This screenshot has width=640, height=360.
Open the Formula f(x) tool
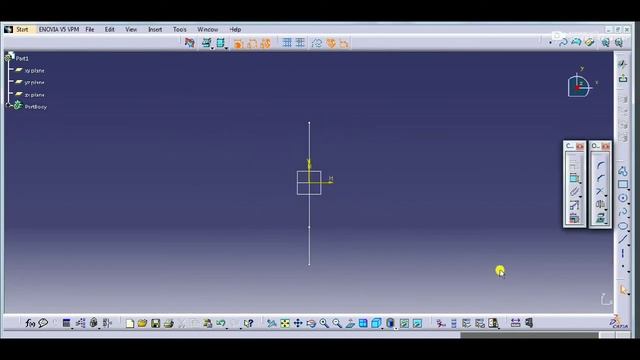(x=30, y=323)
